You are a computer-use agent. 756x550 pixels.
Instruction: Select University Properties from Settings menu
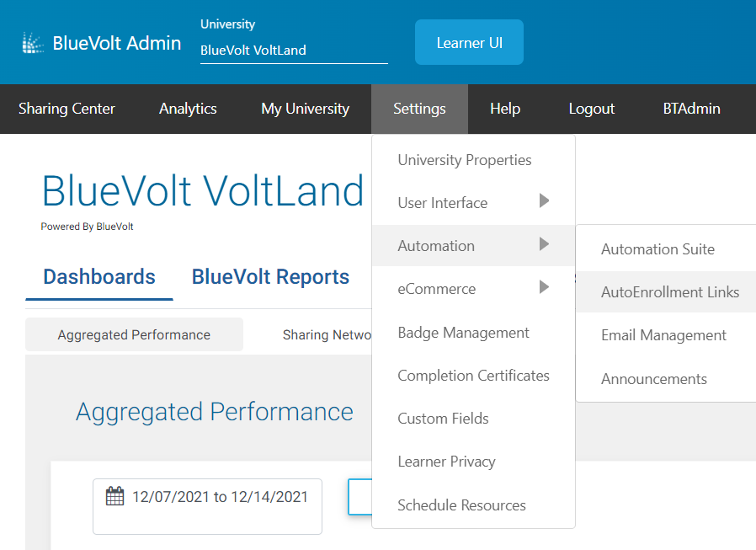(x=473, y=160)
